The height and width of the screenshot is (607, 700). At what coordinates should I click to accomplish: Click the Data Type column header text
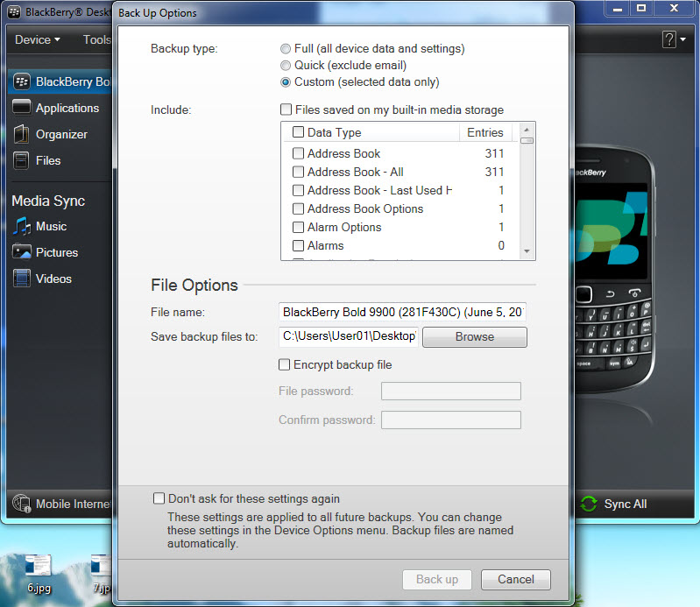click(334, 132)
